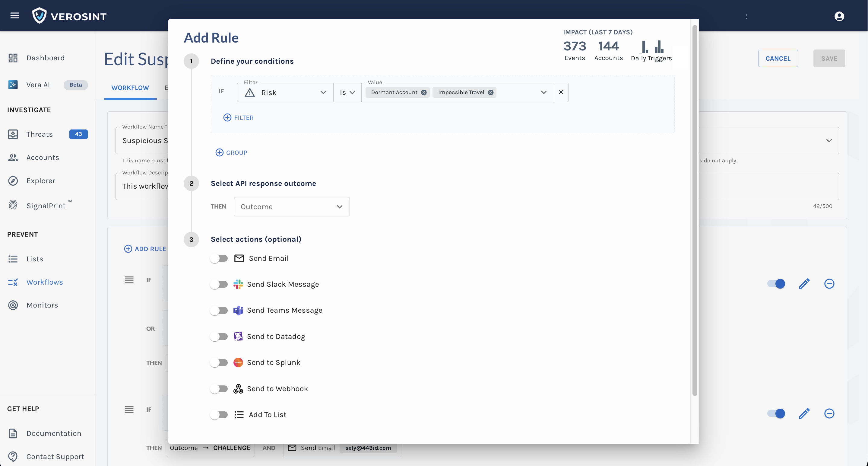Click the user account avatar icon
The image size is (868, 466).
(x=839, y=16)
